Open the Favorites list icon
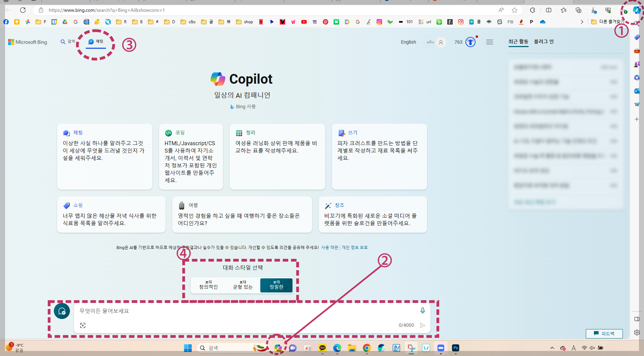The width and height of the screenshot is (644, 356). pos(564,10)
